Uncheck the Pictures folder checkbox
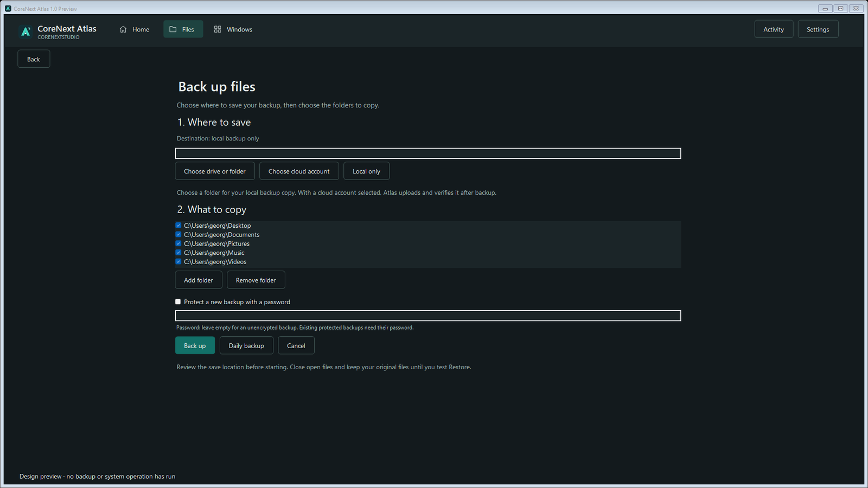The image size is (868, 488). [178, 243]
